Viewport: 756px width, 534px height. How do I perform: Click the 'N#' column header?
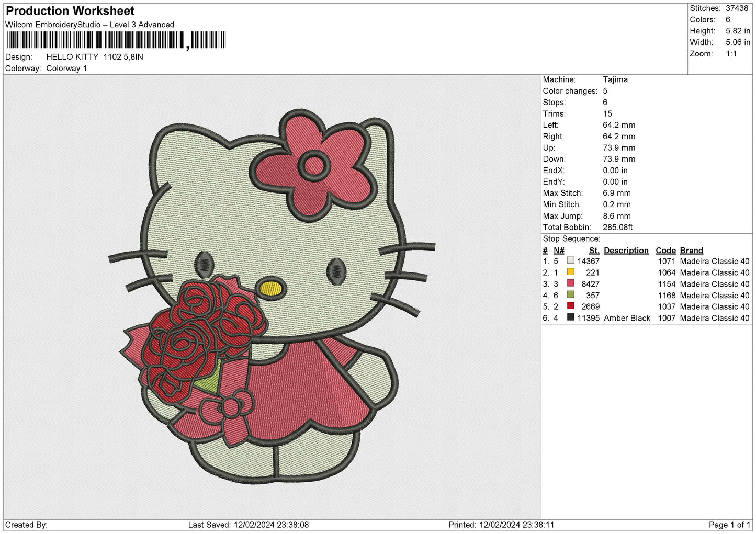[x=559, y=251]
